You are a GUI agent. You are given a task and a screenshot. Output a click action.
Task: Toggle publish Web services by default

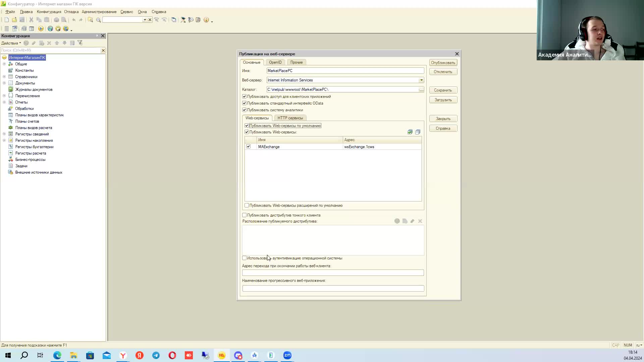[247, 126]
